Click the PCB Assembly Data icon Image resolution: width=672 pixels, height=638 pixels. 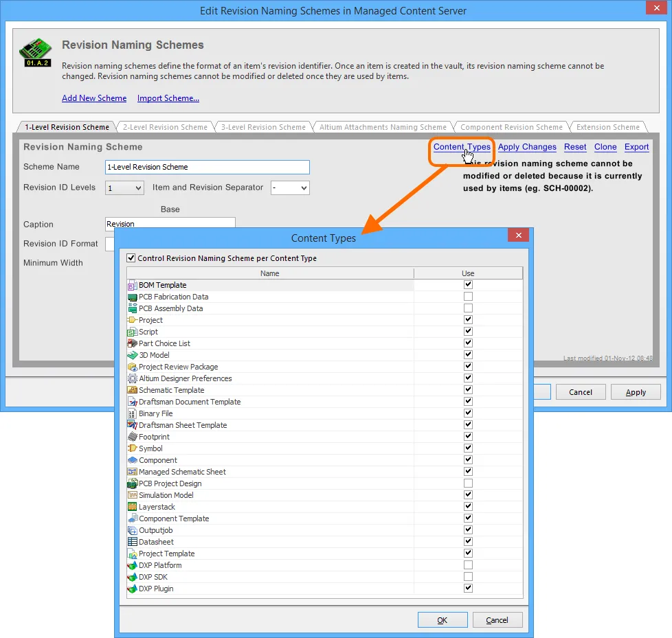tap(133, 308)
